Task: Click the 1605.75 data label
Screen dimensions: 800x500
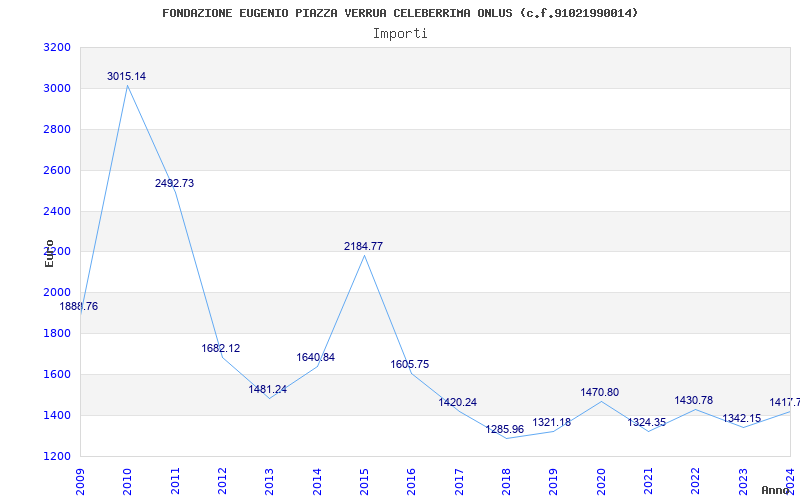Action: coord(410,365)
